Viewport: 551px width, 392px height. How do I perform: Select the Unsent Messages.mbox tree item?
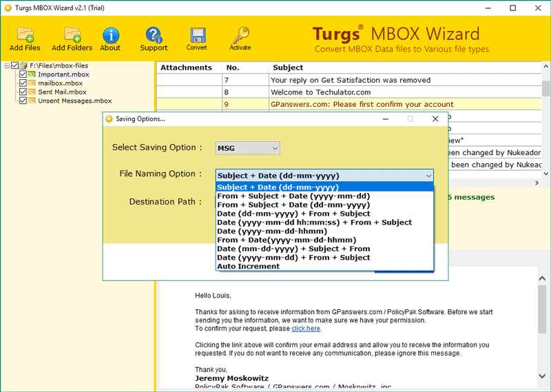point(75,101)
